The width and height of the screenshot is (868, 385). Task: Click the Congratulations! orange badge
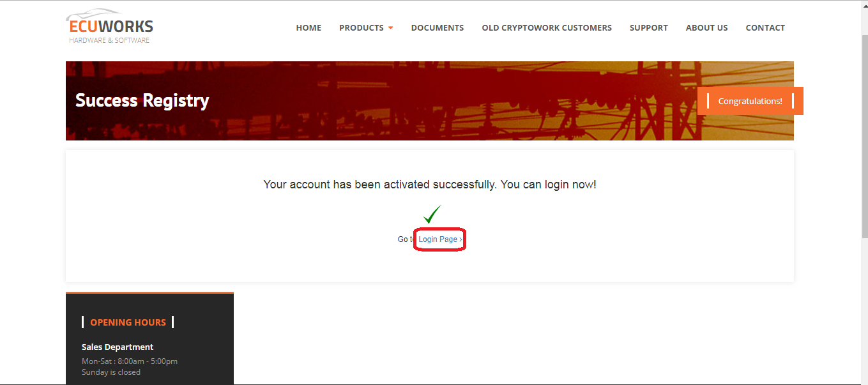750,101
